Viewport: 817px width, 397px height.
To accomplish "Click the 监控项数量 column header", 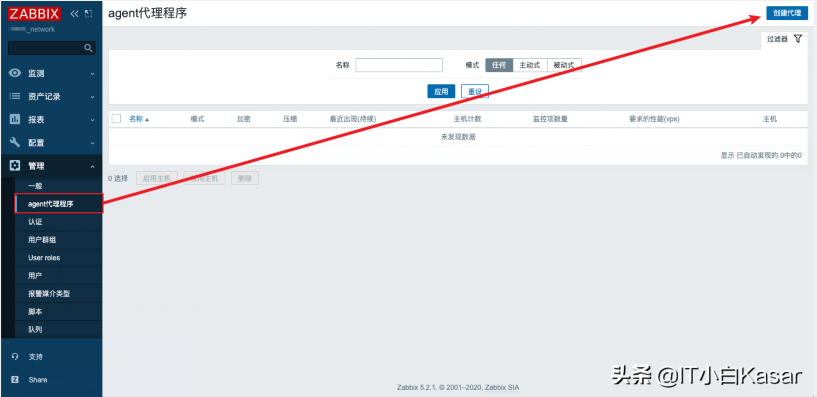I will click(x=550, y=119).
